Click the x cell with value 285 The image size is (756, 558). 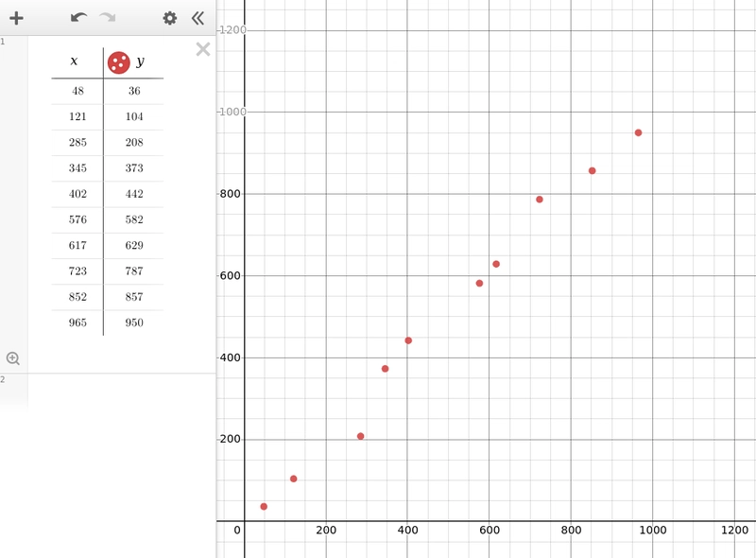click(77, 143)
